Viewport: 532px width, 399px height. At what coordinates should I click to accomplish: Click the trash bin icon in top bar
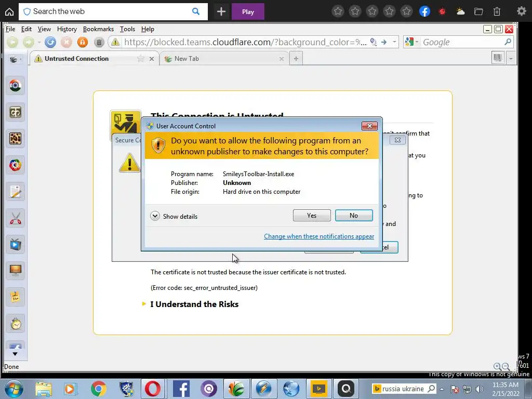[x=497, y=11]
